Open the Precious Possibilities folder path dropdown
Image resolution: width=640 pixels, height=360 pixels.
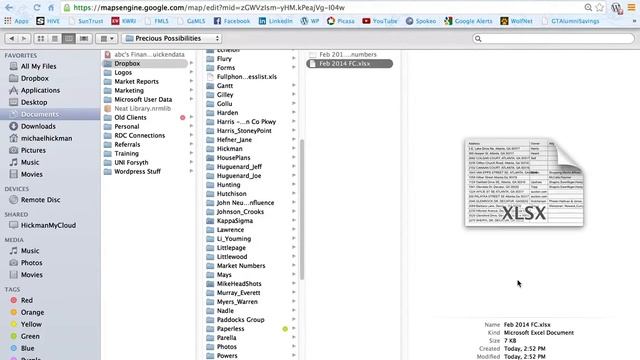coord(171,38)
